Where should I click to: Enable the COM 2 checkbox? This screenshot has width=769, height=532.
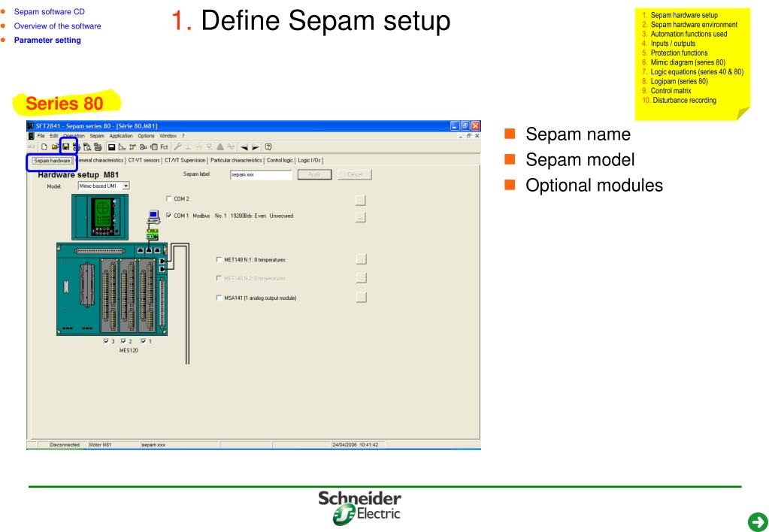pos(169,198)
